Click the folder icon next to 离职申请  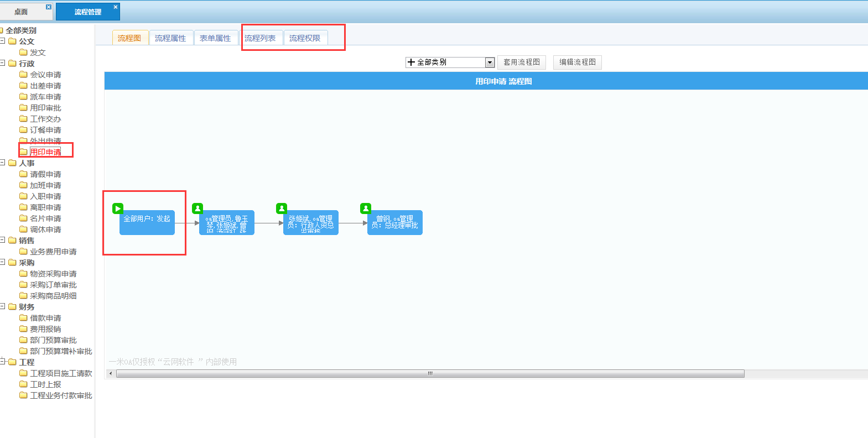coord(23,207)
